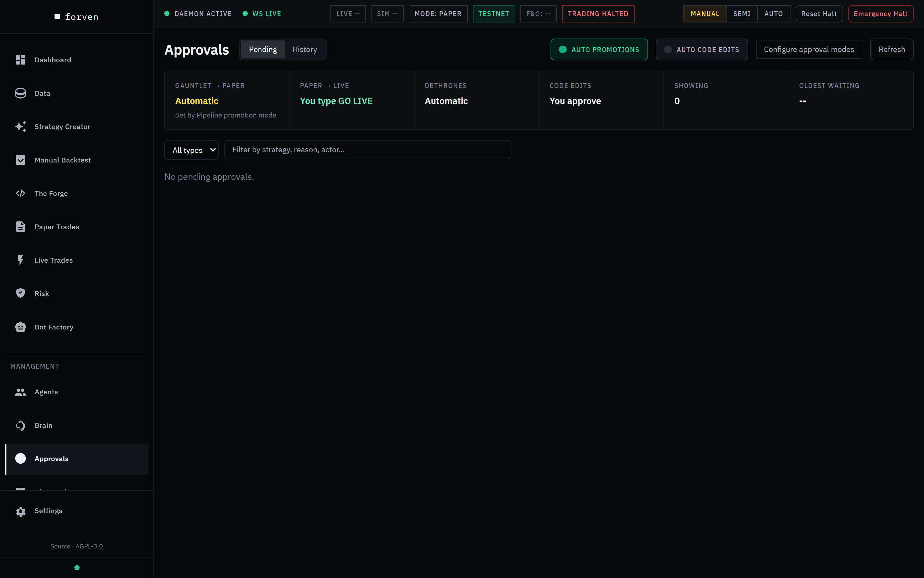The width and height of the screenshot is (924, 578).
Task: Open the Settings gear icon
Action: (21, 511)
